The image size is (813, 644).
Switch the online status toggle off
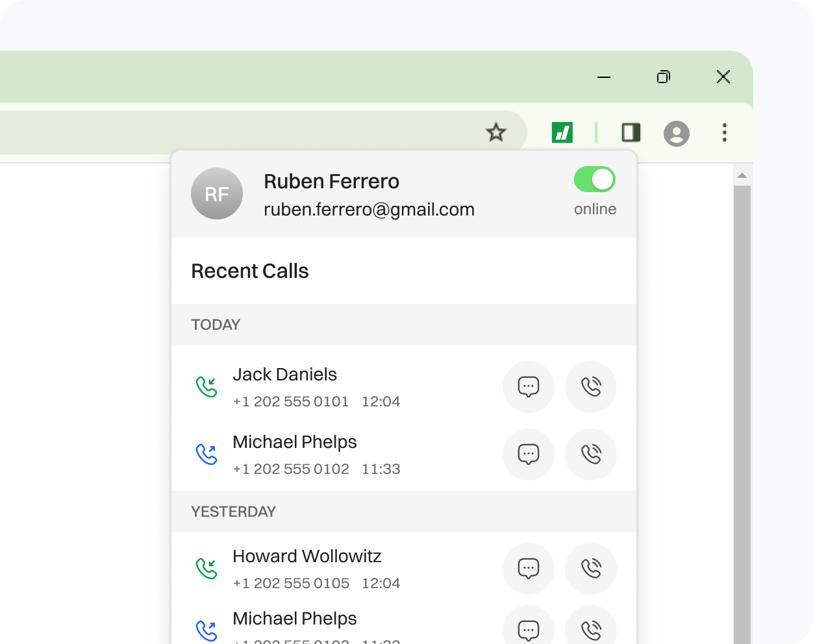point(594,180)
